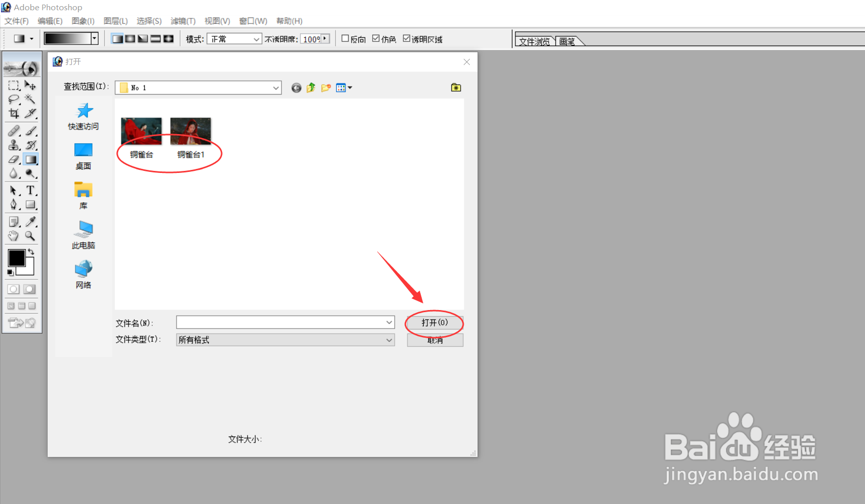Open the gradient picker dropdown arrow
The width and height of the screenshot is (865, 504).
[94, 38]
